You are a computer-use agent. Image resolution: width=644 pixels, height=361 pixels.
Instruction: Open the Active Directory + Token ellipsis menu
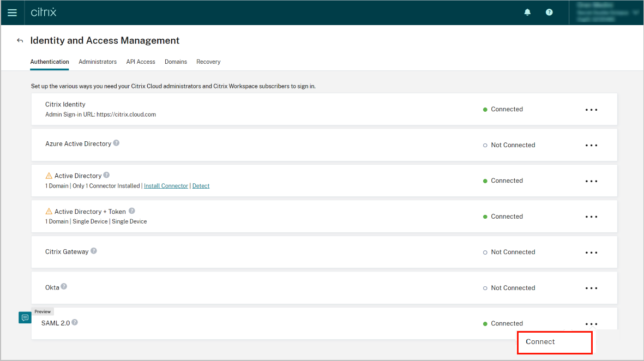point(592,217)
